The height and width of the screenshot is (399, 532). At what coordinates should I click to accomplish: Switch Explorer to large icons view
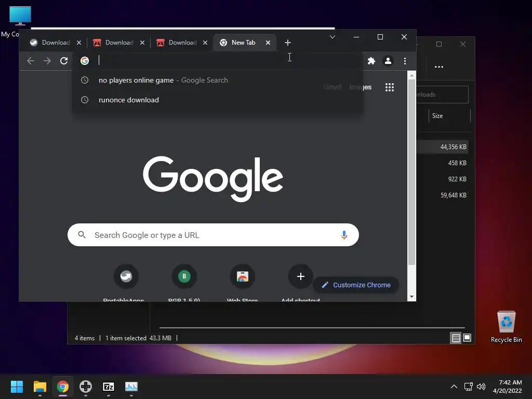pyautogui.click(x=467, y=338)
